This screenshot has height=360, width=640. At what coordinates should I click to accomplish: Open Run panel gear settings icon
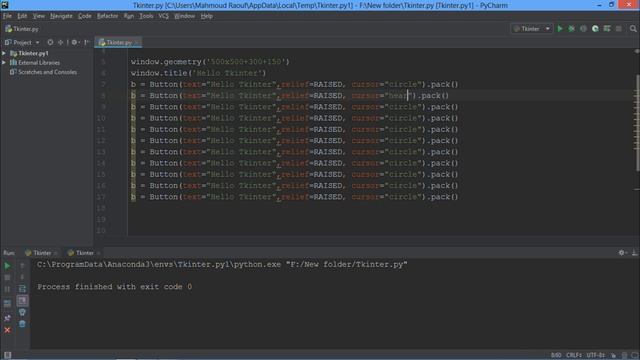(x=622, y=253)
